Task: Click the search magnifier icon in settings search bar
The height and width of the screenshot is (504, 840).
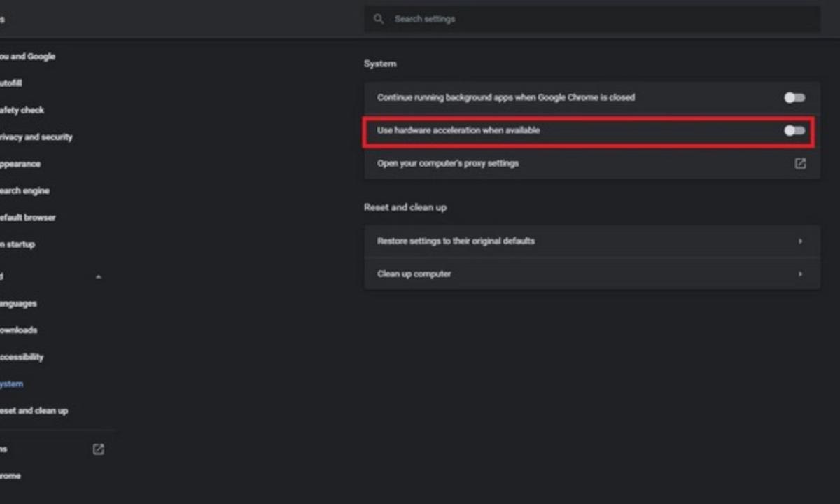Action: click(379, 19)
